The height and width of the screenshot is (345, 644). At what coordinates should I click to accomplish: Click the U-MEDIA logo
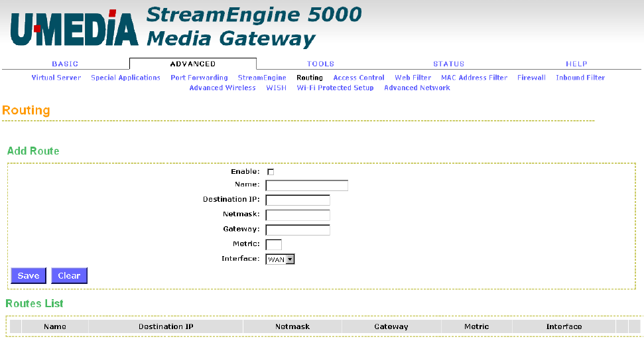coord(74,29)
